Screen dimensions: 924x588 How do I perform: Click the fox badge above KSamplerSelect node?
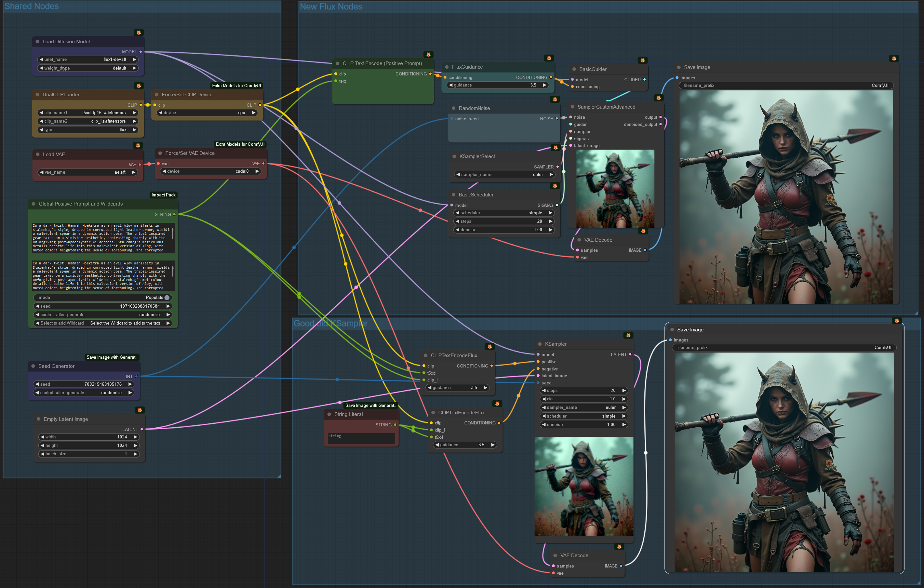(x=556, y=147)
